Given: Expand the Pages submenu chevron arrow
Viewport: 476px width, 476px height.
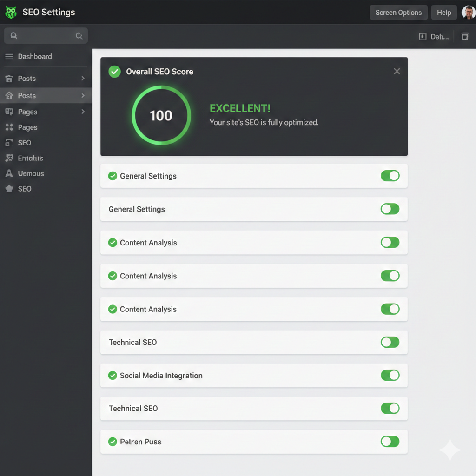Looking at the screenshot, I should coord(83,112).
